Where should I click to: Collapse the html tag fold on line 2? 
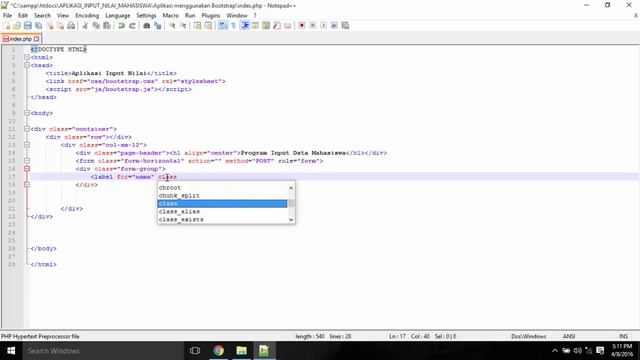tap(27, 57)
